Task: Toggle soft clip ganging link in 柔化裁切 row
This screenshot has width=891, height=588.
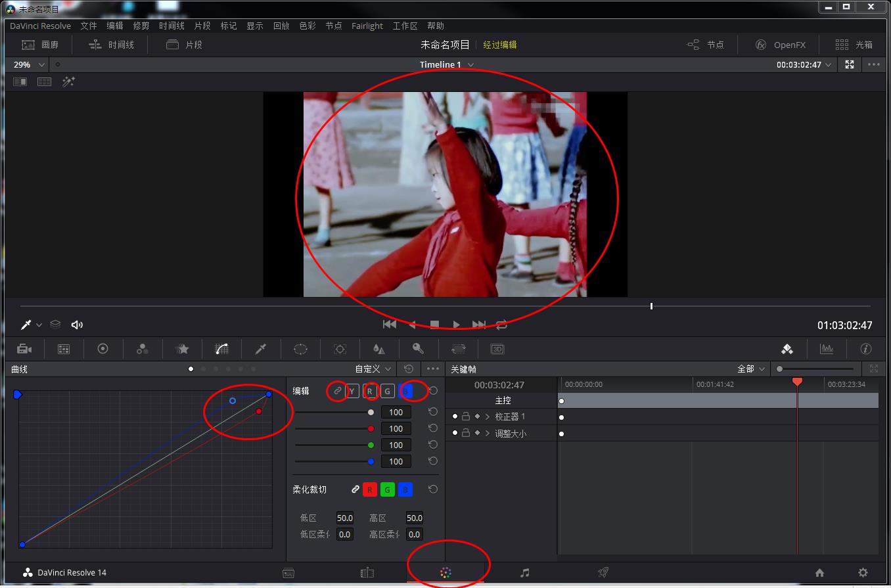Action: click(355, 489)
